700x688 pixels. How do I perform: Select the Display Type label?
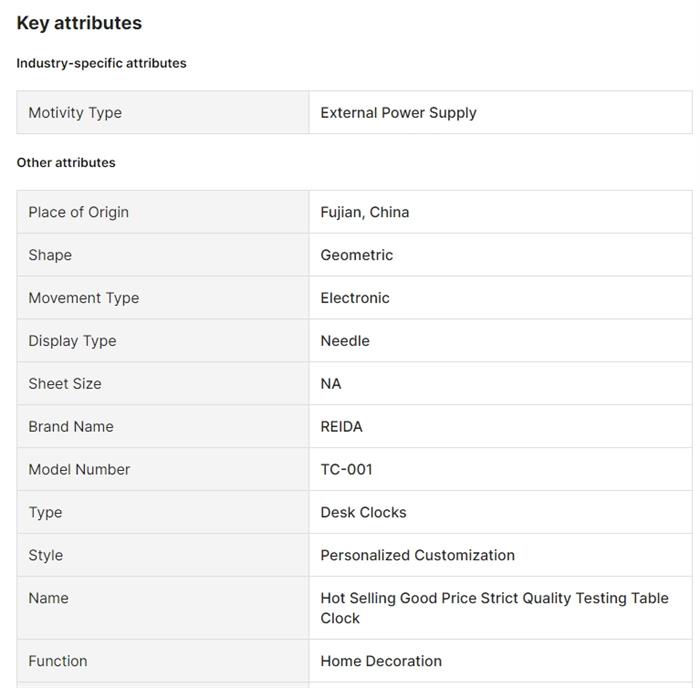[x=72, y=341]
